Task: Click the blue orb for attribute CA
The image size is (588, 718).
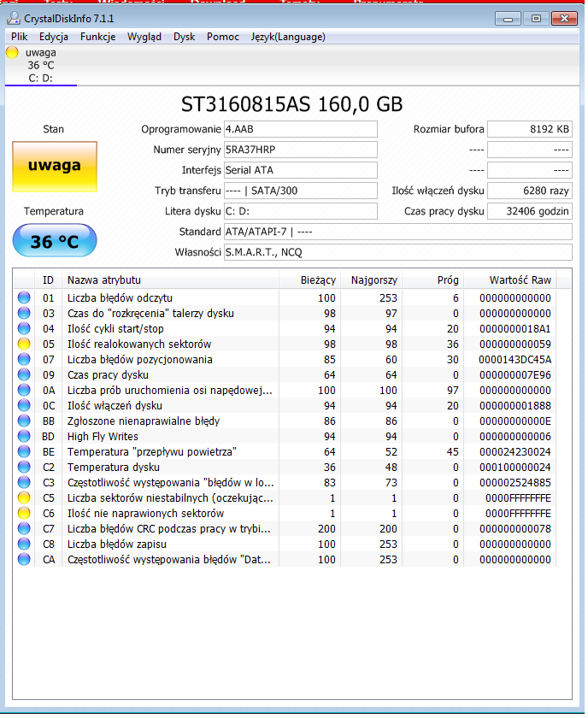Action: click(x=24, y=560)
